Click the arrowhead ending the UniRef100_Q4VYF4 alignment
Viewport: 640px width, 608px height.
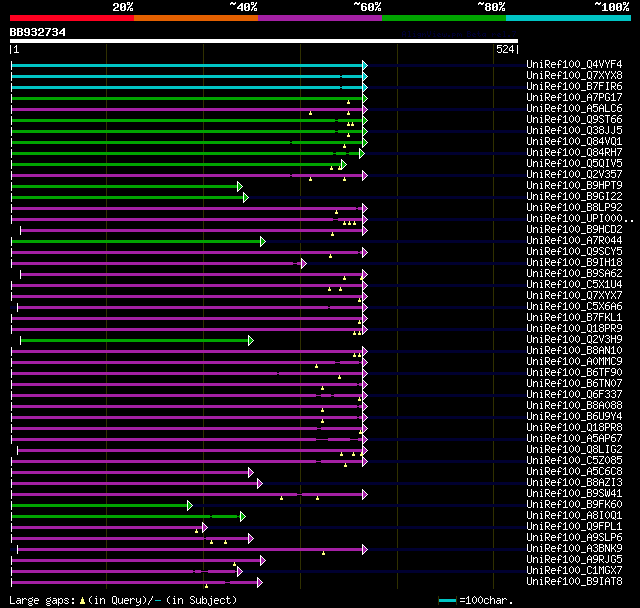click(365, 65)
